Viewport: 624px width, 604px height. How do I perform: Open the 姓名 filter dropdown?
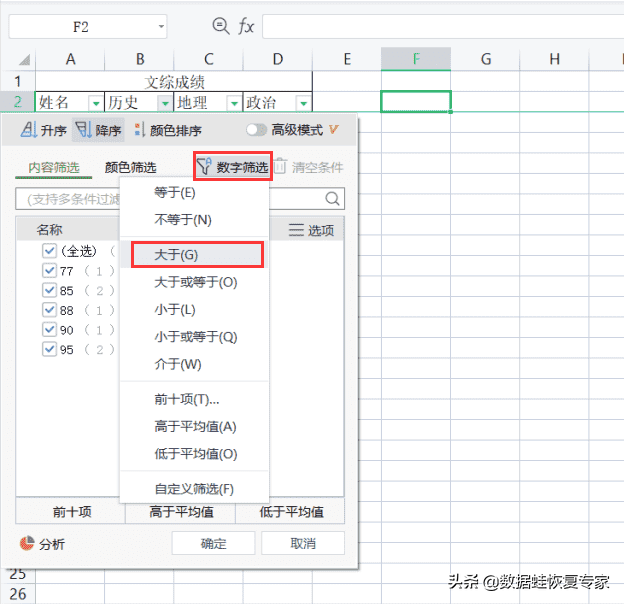point(96,103)
